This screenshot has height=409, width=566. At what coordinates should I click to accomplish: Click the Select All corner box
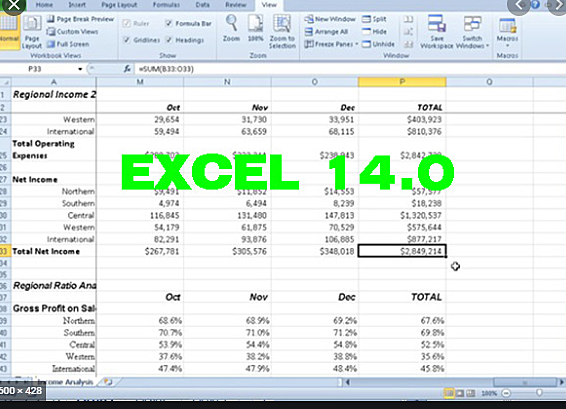[5, 82]
